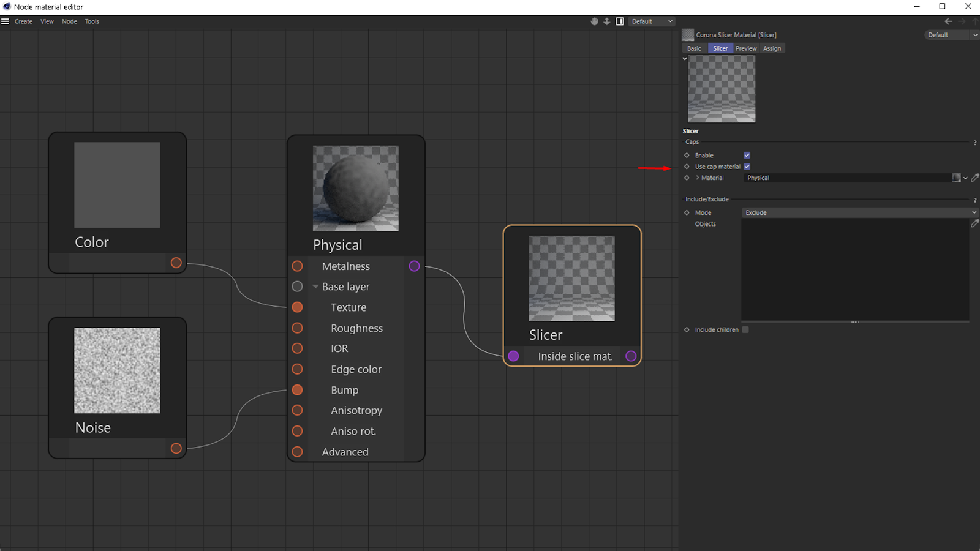Click the Bump input port
This screenshot has height=551, width=980.
pyautogui.click(x=298, y=390)
